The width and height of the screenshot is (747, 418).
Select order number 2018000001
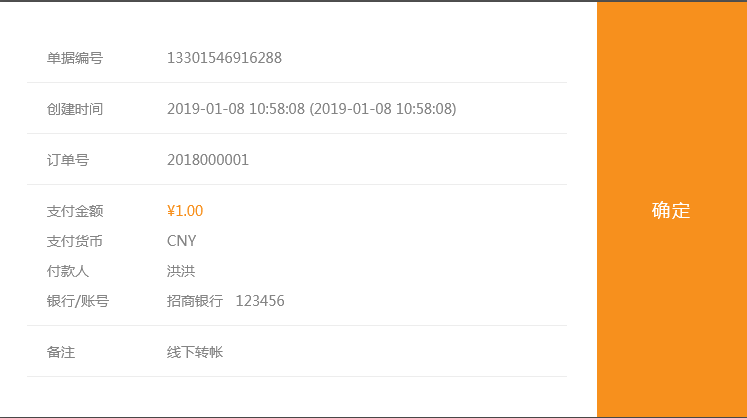[x=208, y=160]
